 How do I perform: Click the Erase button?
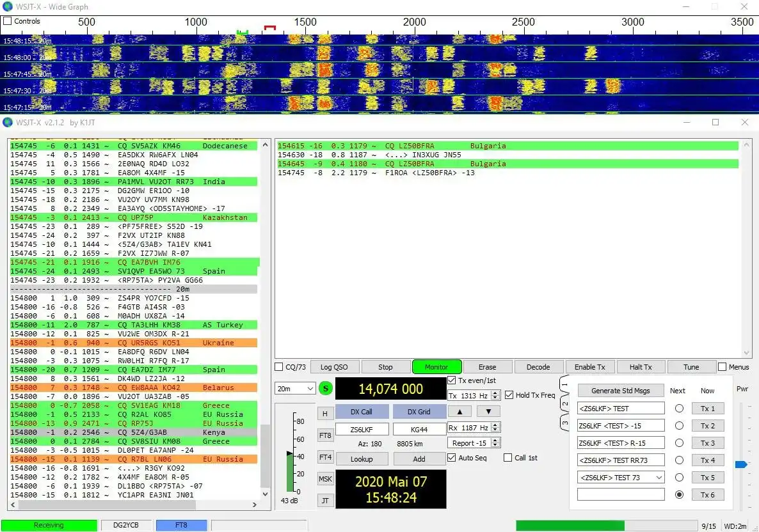(488, 367)
